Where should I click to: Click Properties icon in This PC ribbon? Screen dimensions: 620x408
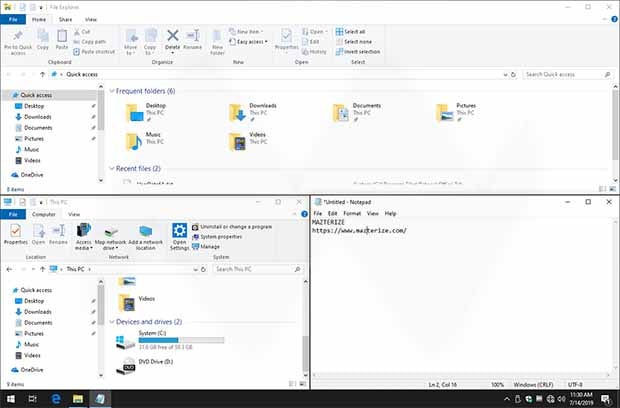tap(15, 234)
